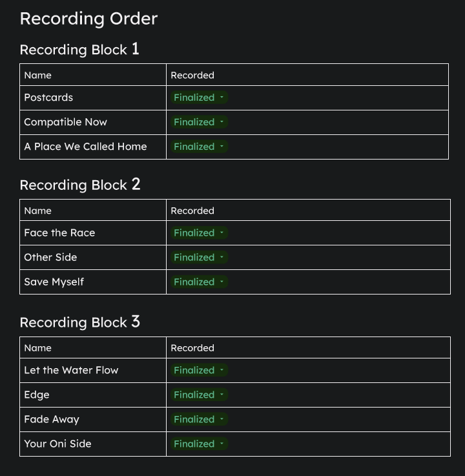
Task: Select the Postcards name cell
Action: click(x=93, y=98)
